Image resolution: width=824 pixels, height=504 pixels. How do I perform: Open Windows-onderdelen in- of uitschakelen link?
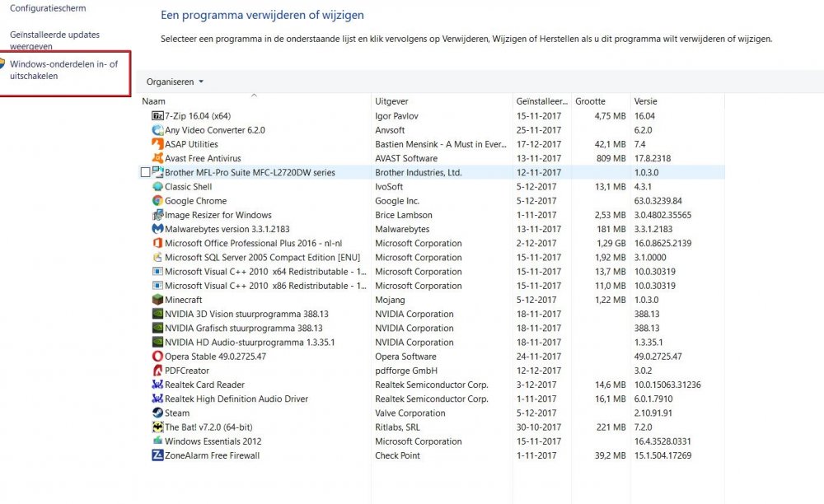(x=63, y=70)
